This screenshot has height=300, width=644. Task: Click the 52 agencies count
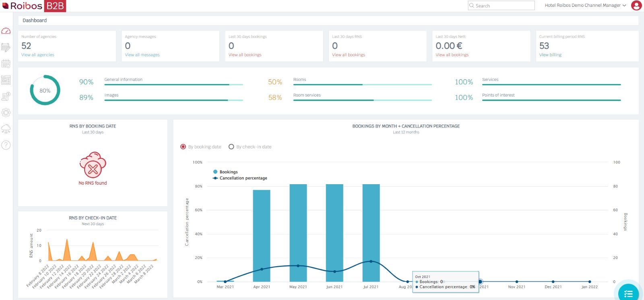tap(26, 46)
